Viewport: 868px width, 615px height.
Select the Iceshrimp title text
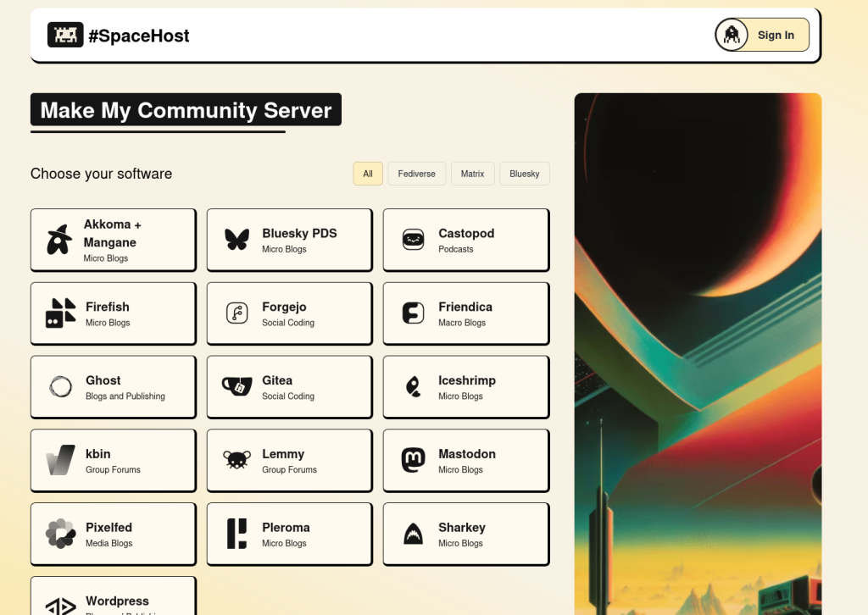pyautogui.click(x=467, y=380)
